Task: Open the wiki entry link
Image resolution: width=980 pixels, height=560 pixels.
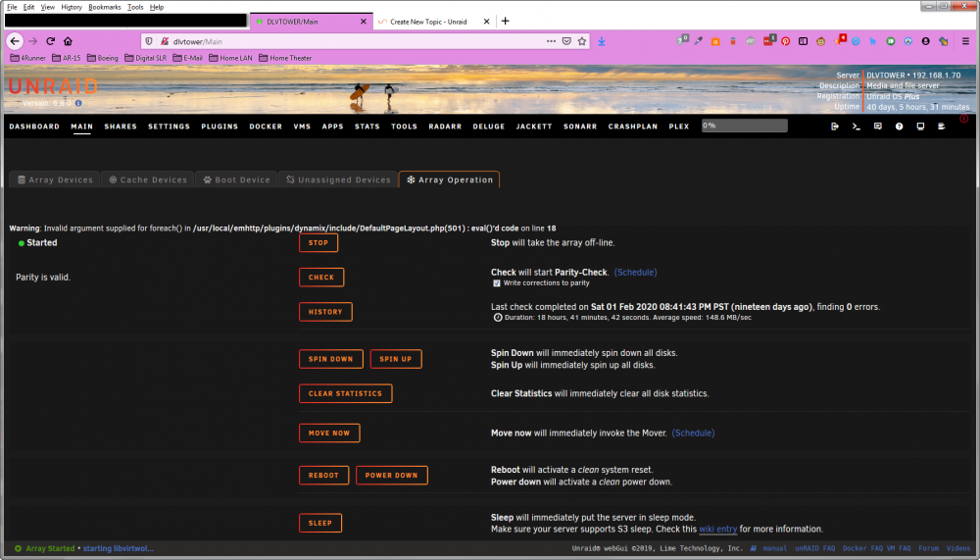Action: click(717, 530)
